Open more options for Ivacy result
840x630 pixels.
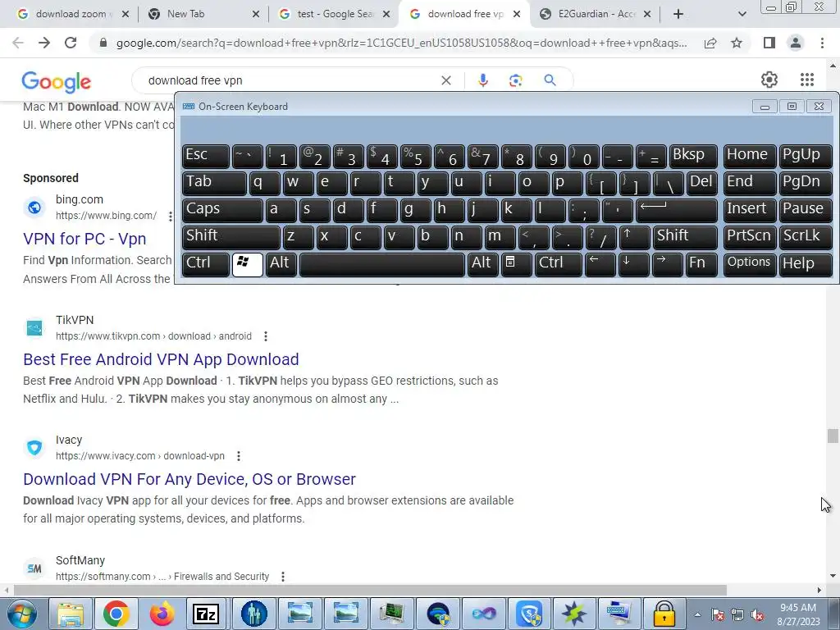pyautogui.click(x=239, y=456)
